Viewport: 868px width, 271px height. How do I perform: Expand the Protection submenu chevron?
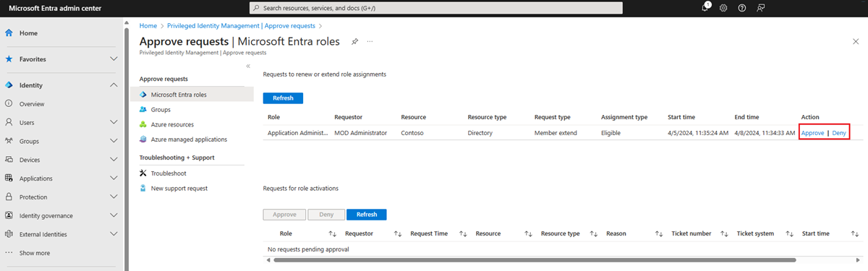pyautogui.click(x=114, y=197)
